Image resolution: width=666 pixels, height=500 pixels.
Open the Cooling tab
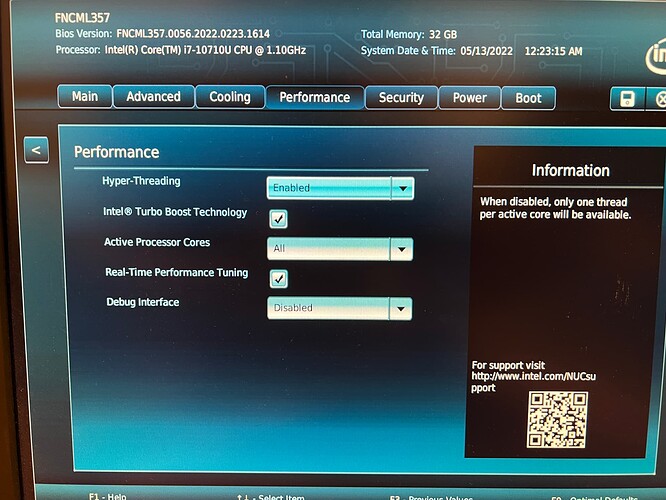pyautogui.click(x=230, y=97)
